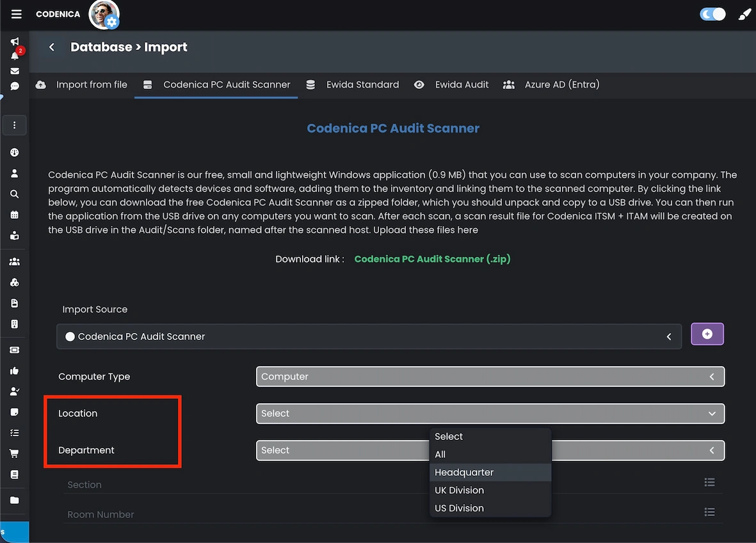This screenshot has width=756, height=543.
Task: Select Headquarter from the location options
Action: click(464, 472)
